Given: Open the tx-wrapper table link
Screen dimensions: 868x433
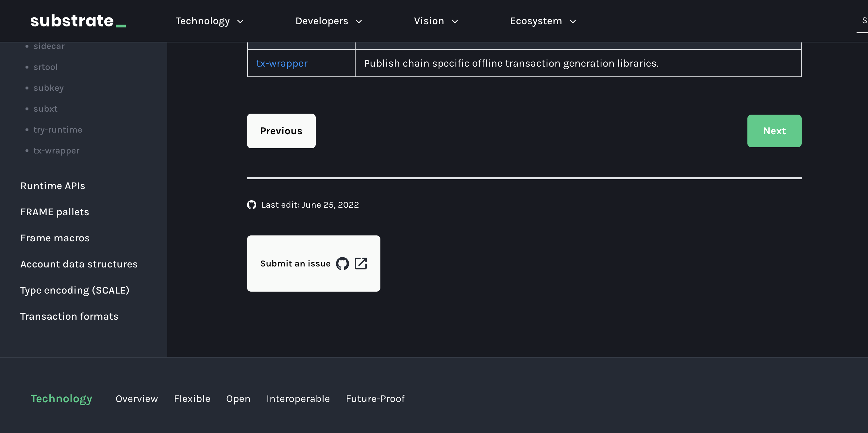Looking at the screenshot, I should click(x=282, y=63).
